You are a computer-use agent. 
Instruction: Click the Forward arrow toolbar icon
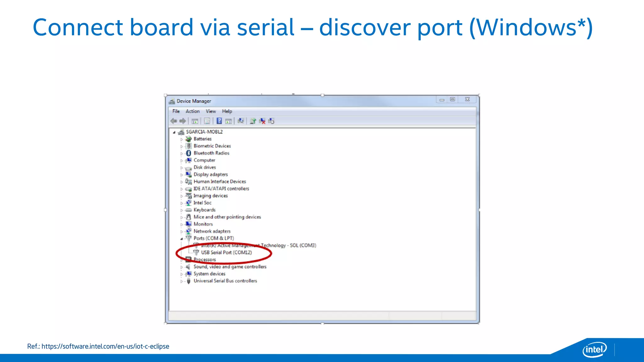183,121
